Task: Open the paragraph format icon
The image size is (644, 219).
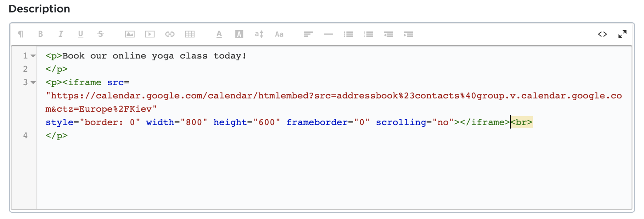Action: [x=20, y=34]
